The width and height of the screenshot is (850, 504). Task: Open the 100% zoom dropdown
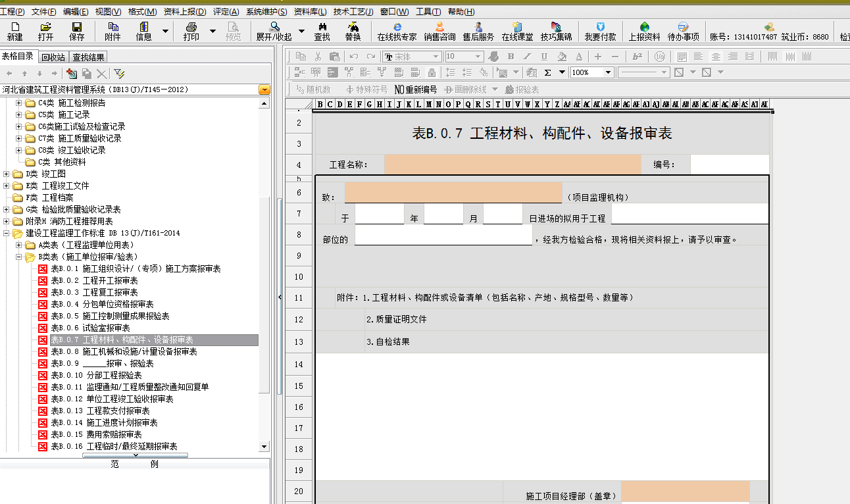point(608,72)
